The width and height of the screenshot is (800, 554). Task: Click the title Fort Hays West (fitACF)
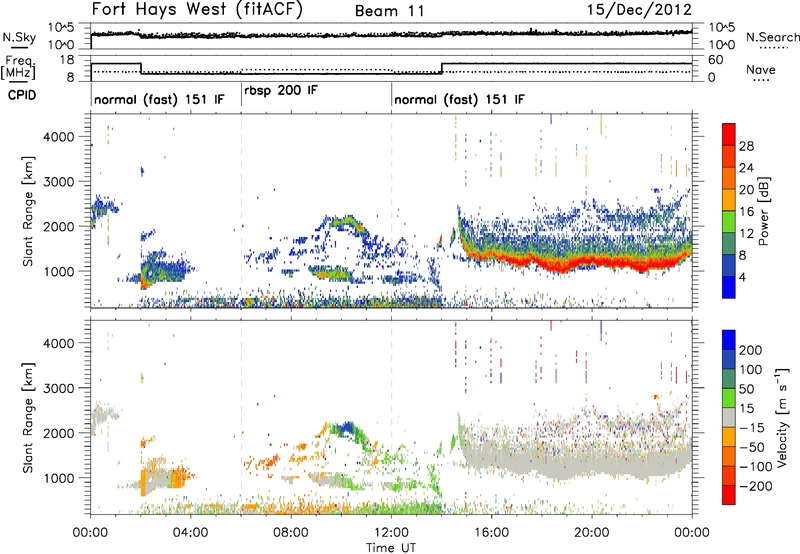197,9
